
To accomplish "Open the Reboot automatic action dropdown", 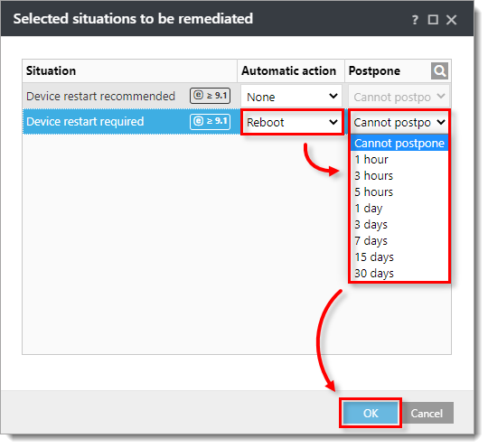I will [x=292, y=122].
